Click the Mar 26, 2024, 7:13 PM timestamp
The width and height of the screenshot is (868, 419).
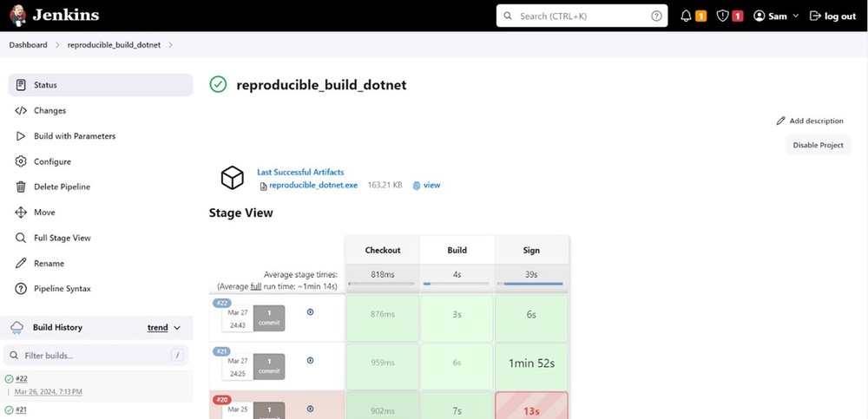[x=48, y=392]
